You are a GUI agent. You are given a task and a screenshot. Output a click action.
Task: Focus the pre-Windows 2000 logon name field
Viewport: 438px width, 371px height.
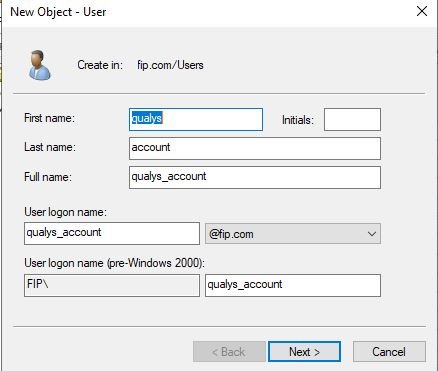pyautogui.click(x=293, y=285)
